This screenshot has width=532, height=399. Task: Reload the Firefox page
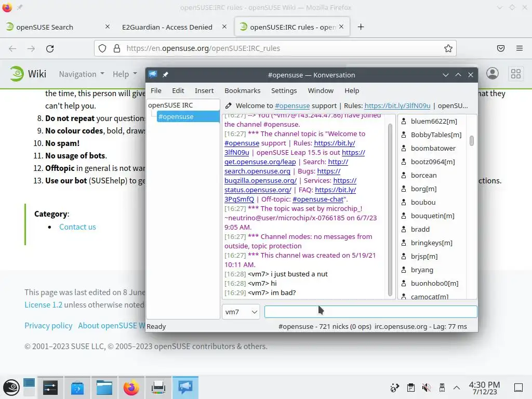(x=50, y=48)
